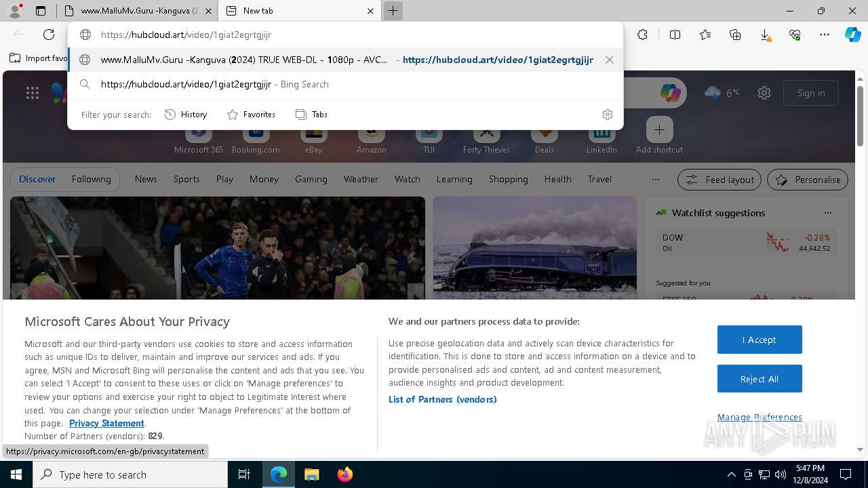Image resolution: width=868 pixels, height=488 pixels.
Task: Open Manage Preferences link
Action: pyautogui.click(x=759, y=417)
